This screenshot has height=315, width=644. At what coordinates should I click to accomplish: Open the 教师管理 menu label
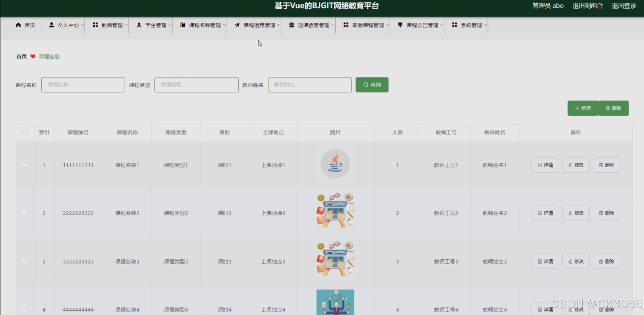pos(112,25)
